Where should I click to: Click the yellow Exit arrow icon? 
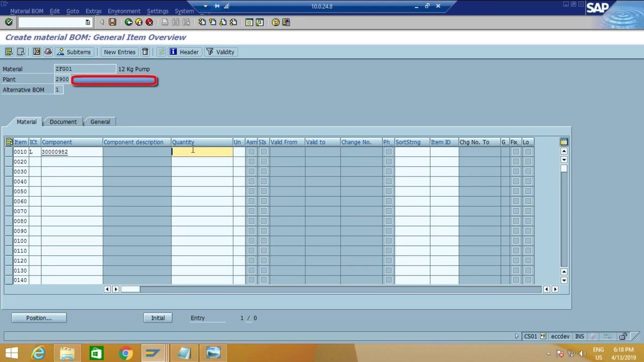(x=139, y=22)
